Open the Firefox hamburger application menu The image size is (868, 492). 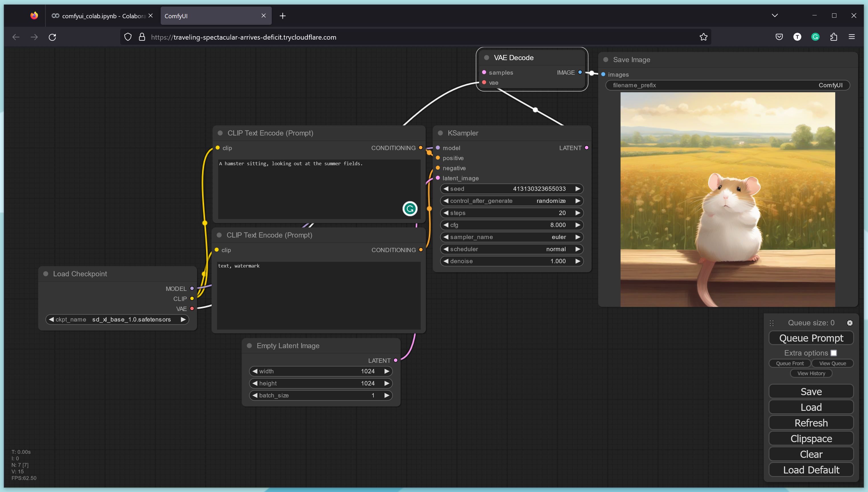[851, 37]
